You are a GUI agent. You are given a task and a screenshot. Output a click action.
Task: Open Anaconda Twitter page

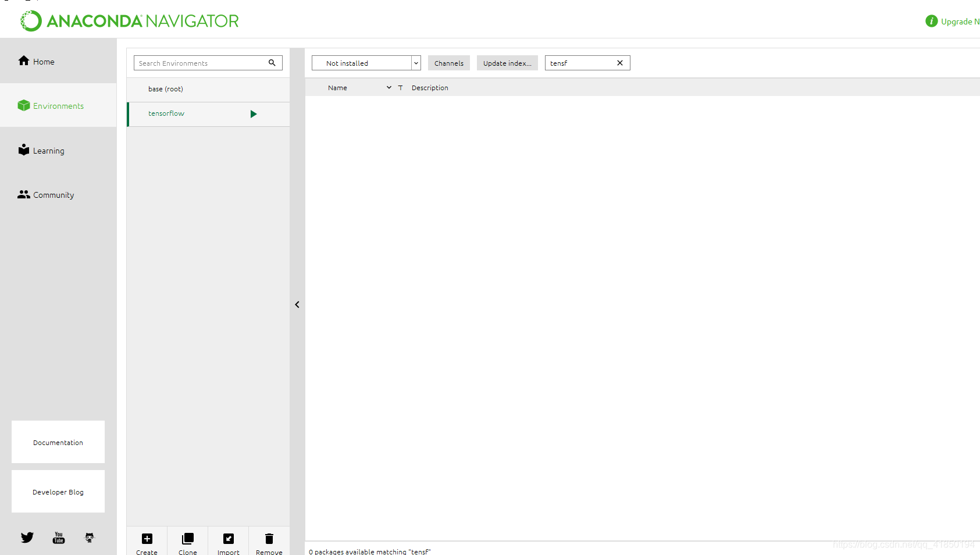pyautogui.click(x=27, y=538)
